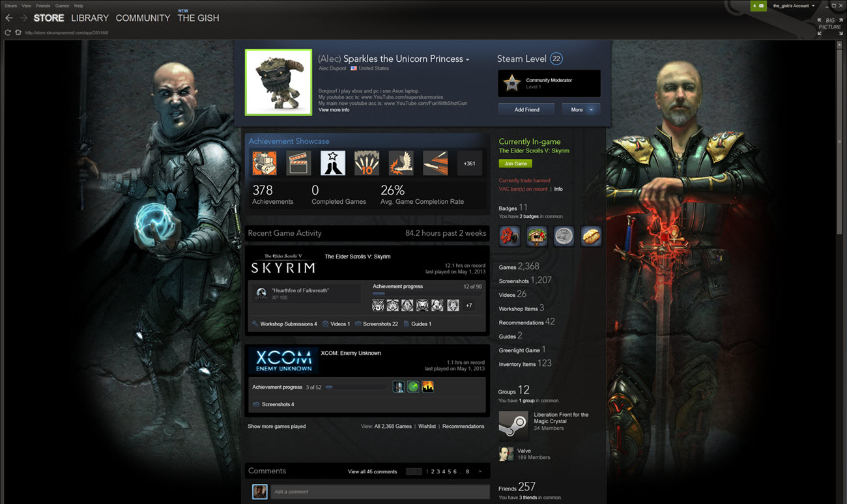Screen dimensions: 847x504
Task: Open the Valve group avatar icon
Action: (x=506, y=454)
